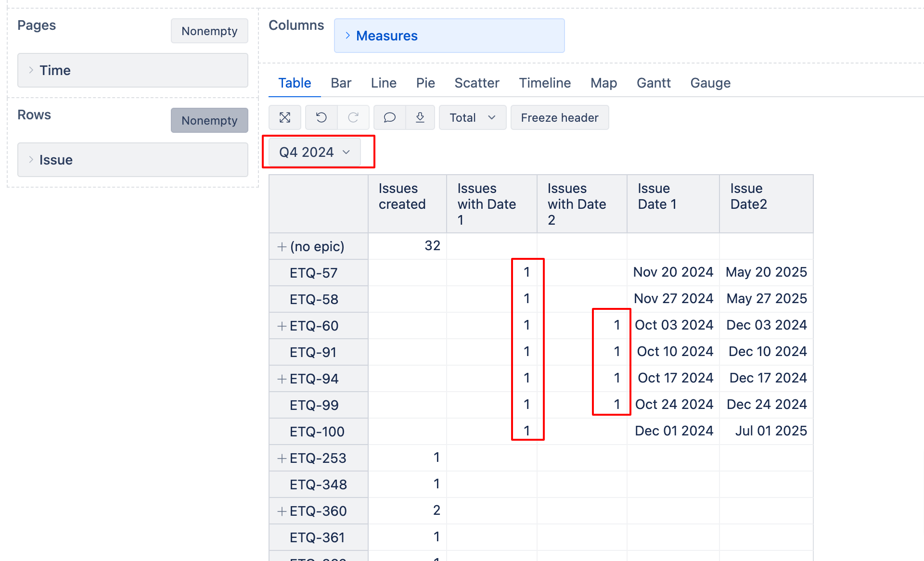
Task: Click the May 27 2025 date cell
Action: pos(767,298)
